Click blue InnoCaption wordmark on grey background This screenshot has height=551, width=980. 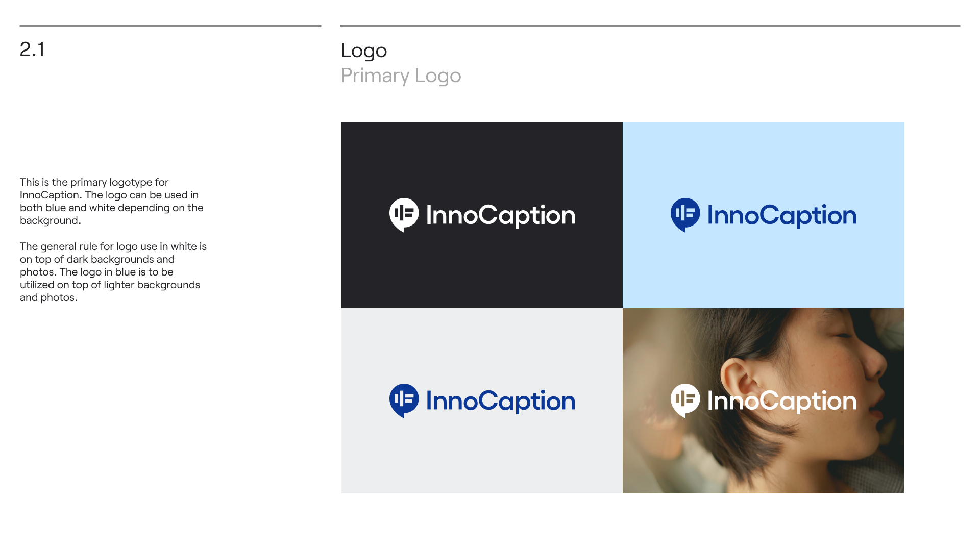click(x=501, y=401)
